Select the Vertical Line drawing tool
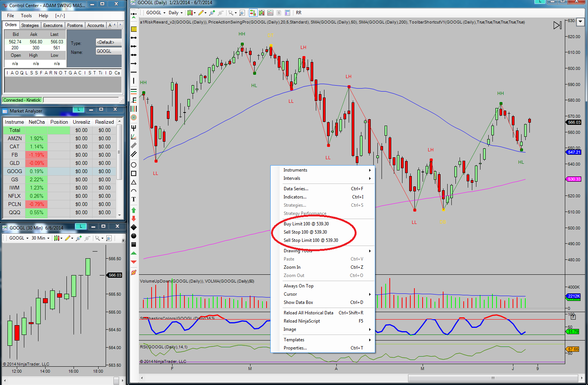The width and height of the screenshot is (588, 385). click(x=134, y=81)
